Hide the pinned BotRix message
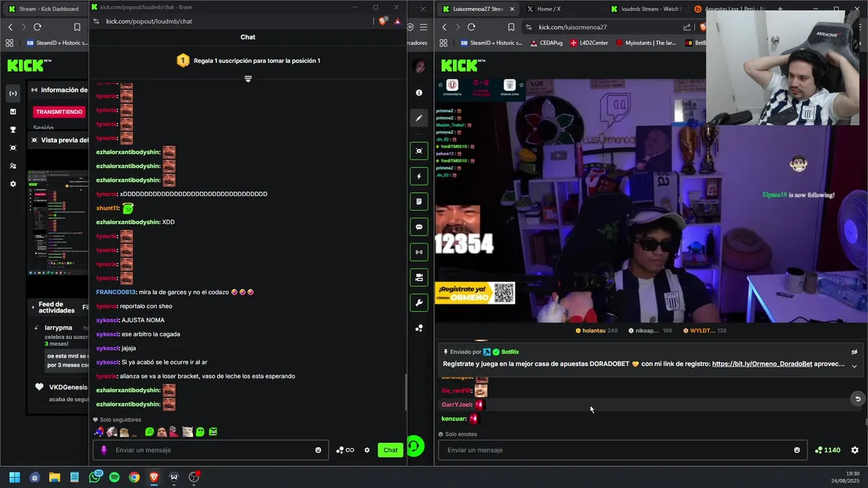This screenshot has width=868, height=488. coord(854,352)
